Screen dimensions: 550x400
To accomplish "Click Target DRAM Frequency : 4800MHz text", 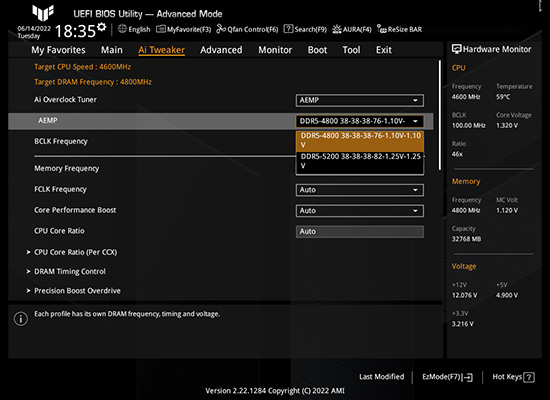I will [x=93, y=82].
